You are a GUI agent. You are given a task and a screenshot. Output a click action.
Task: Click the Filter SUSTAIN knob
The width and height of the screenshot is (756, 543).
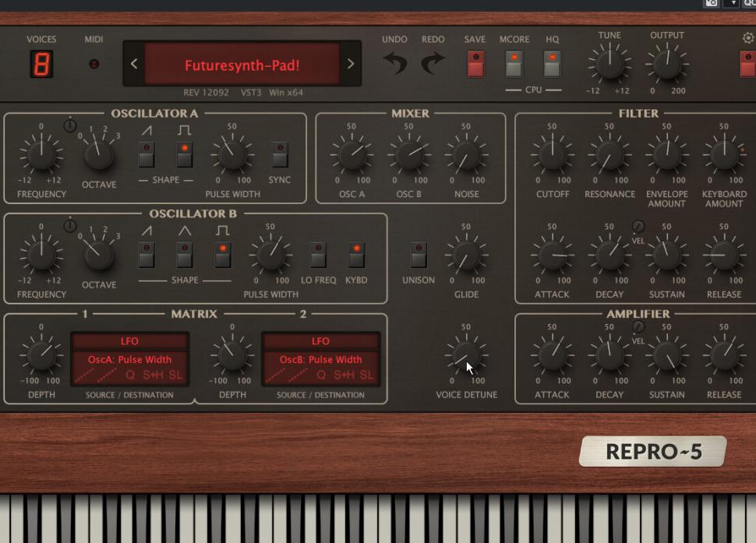(x=667, y=255)
